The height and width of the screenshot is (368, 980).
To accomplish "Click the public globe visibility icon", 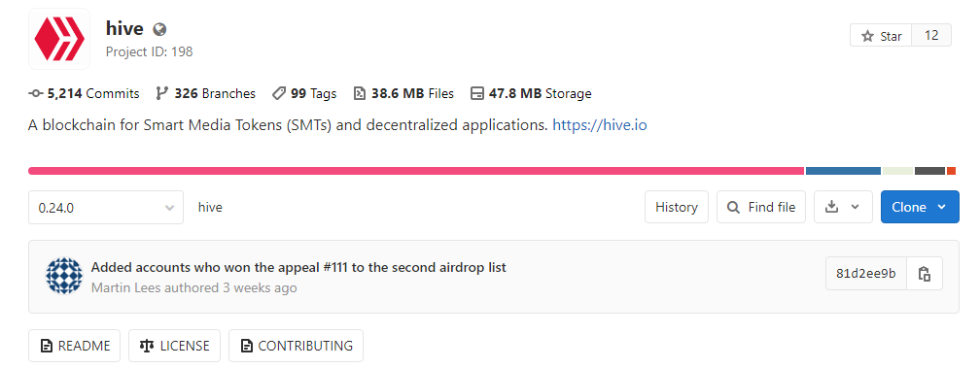I will tap(159, 29).
